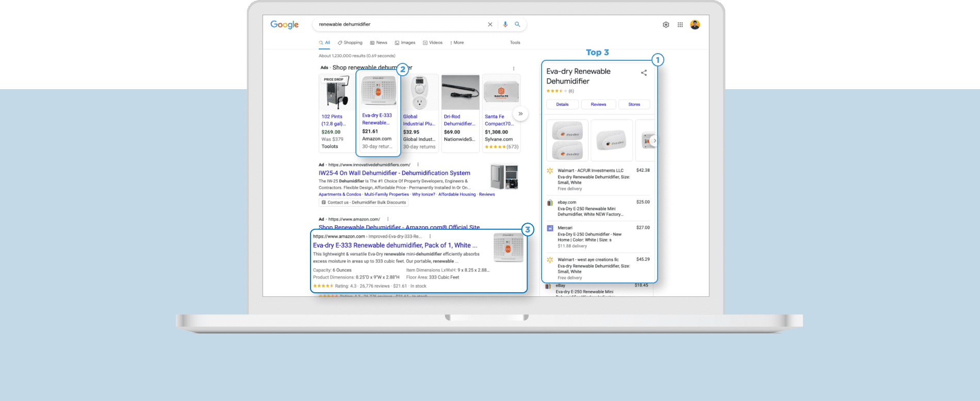Click the IW25-4 ad product thumbnail
The image size is (980, 401).
click(504, 177)
